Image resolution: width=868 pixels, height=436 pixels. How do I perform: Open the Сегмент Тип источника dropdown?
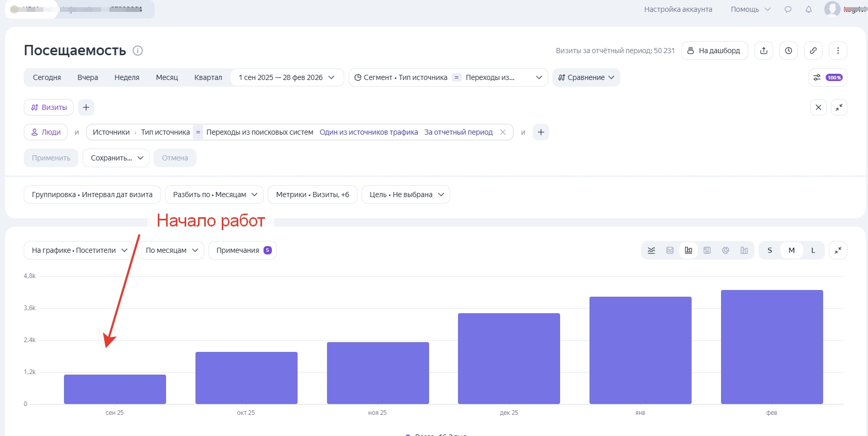(x=448, y=77)
